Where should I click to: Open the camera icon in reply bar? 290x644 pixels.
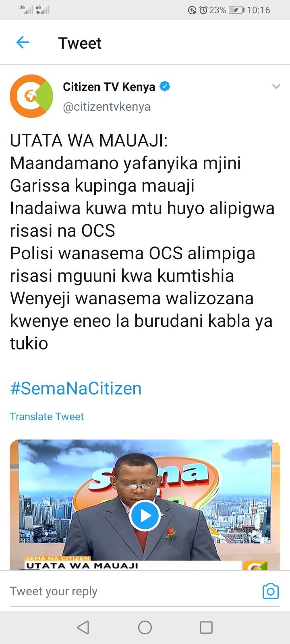pos(270,591)
